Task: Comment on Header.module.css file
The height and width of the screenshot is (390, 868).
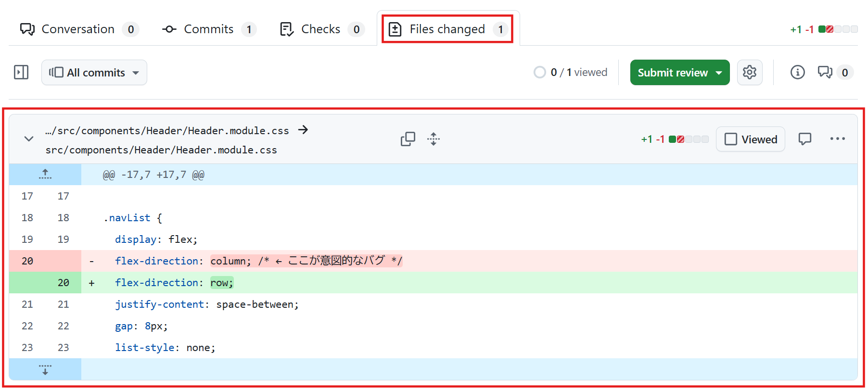Action: click(805, 139)
